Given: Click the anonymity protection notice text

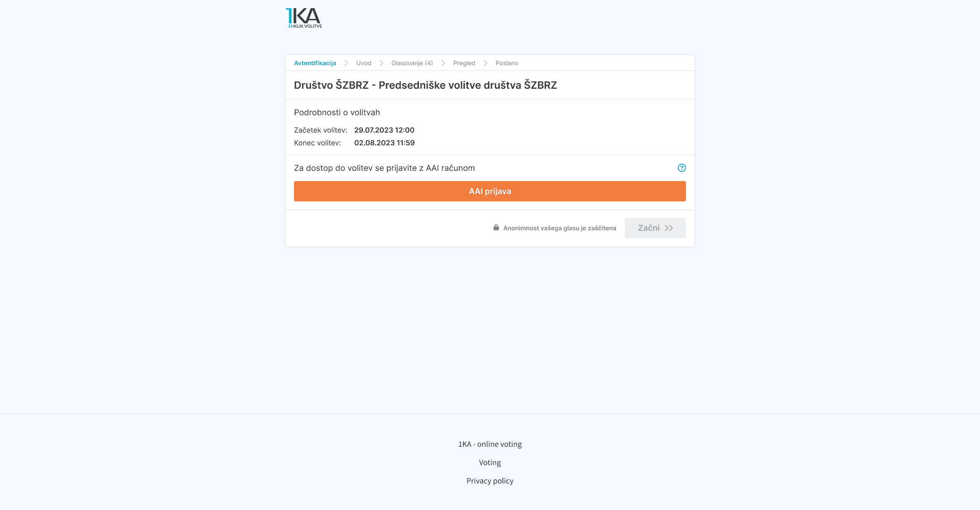Looking at the screenshot, I should point(559,228).
